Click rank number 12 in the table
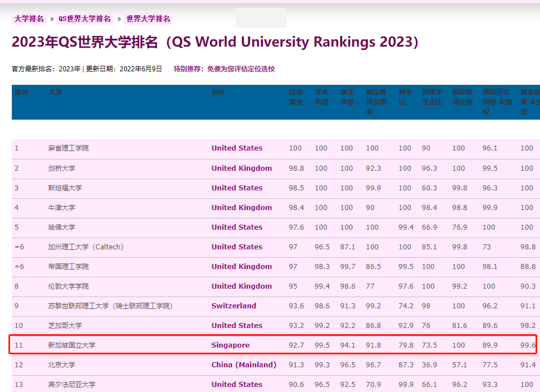540x392 pixels. [x=19, y=365]
